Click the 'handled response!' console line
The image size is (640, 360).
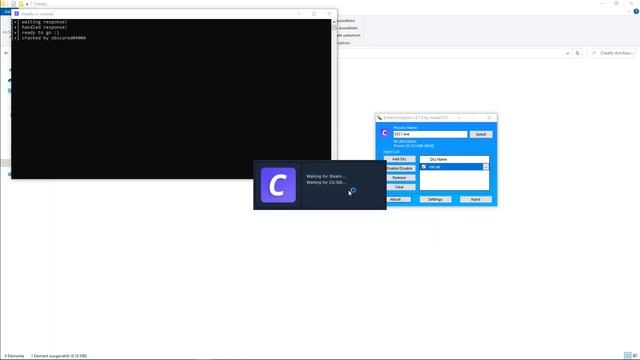(x=40, y=27)
